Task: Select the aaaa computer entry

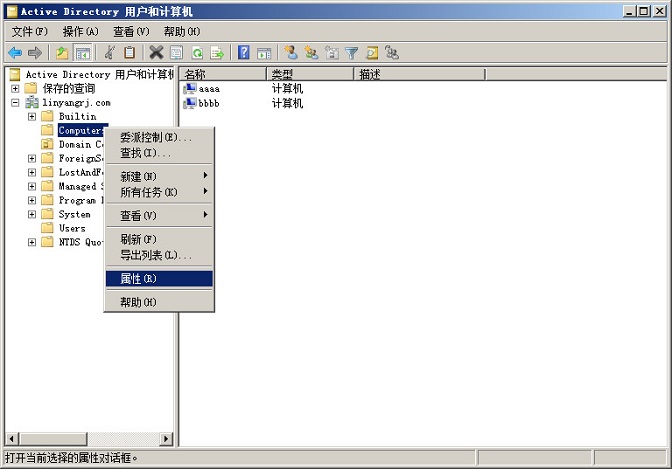Action: 208,88
